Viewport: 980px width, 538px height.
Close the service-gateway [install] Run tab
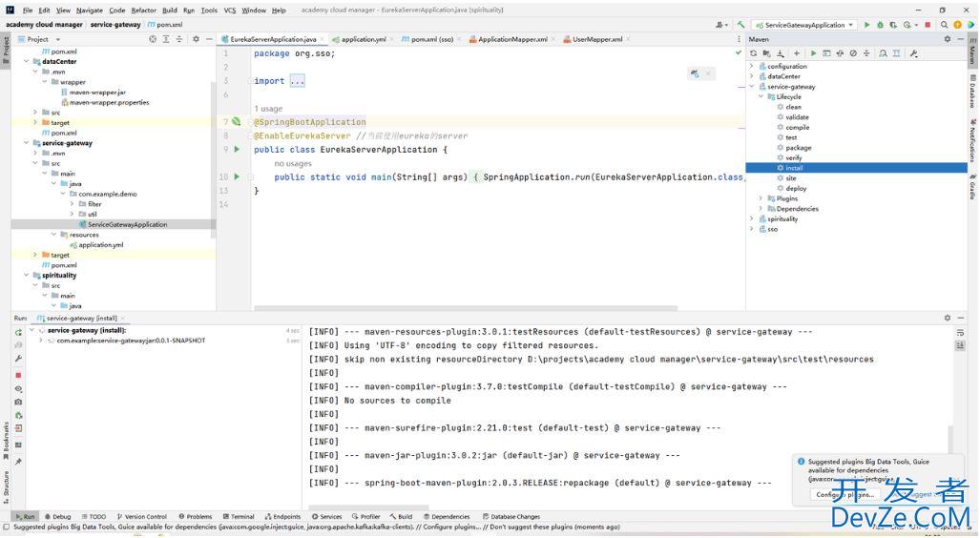click(123, 319)
